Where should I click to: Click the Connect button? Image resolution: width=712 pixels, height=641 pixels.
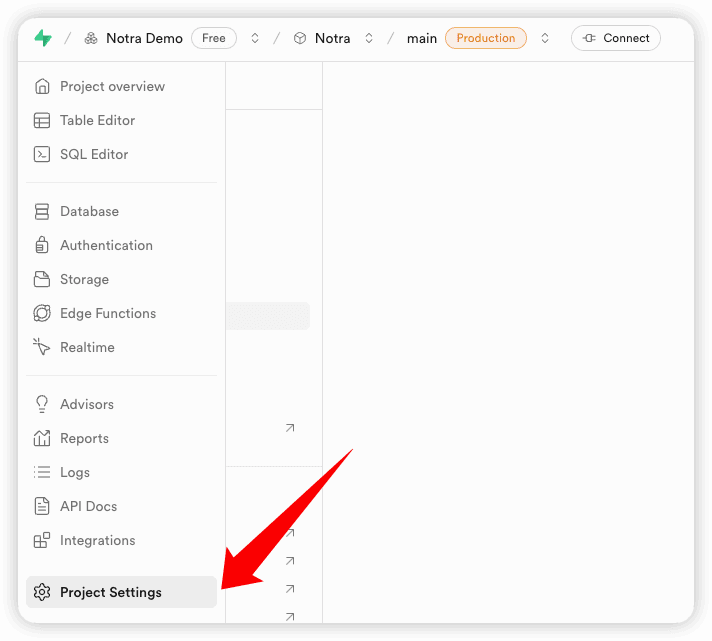point(616,38)
